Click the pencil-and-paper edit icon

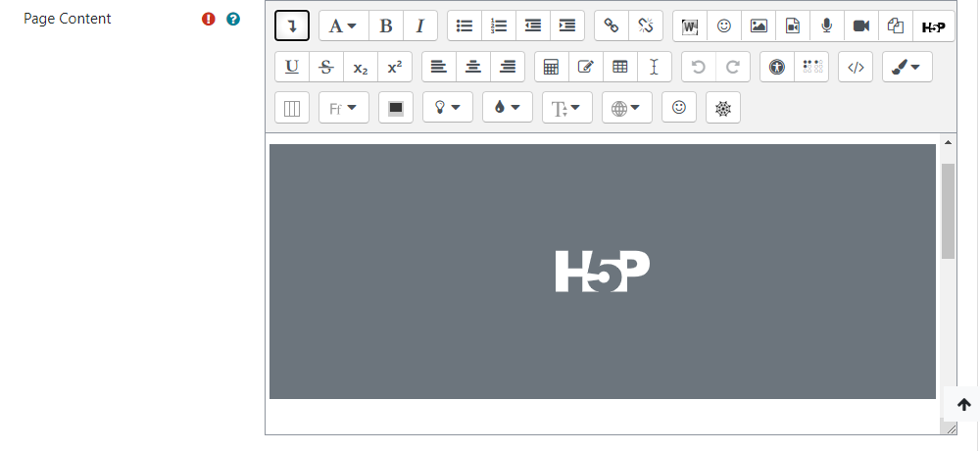(x=586, y=67)
